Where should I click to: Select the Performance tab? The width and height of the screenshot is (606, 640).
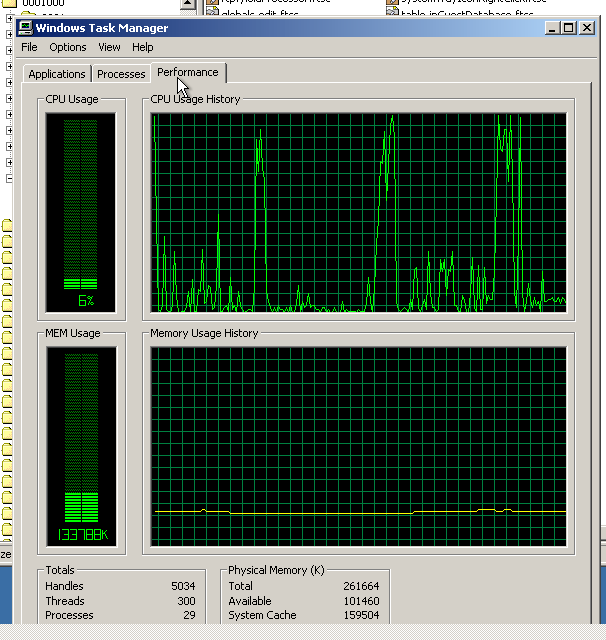pos(187,72)
